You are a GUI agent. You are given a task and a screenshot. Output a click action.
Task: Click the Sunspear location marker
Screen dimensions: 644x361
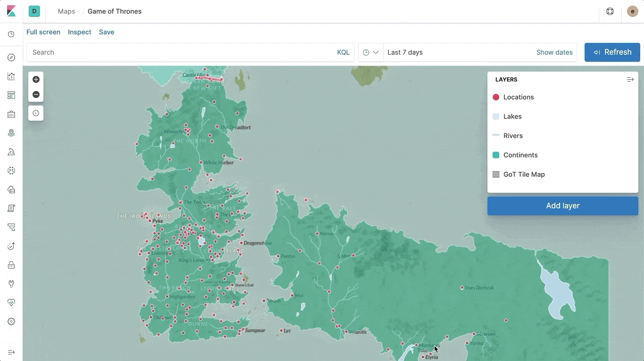pyautogui.click(x=243, y=329)
